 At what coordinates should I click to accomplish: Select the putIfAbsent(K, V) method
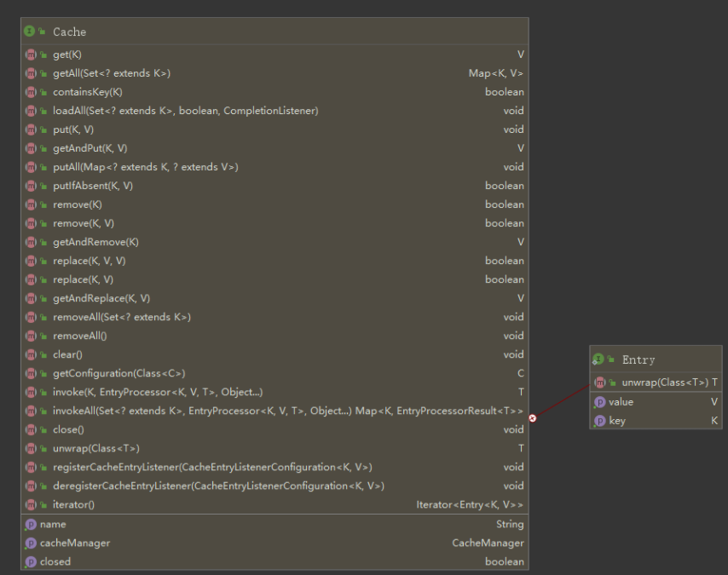coord(93,186)
